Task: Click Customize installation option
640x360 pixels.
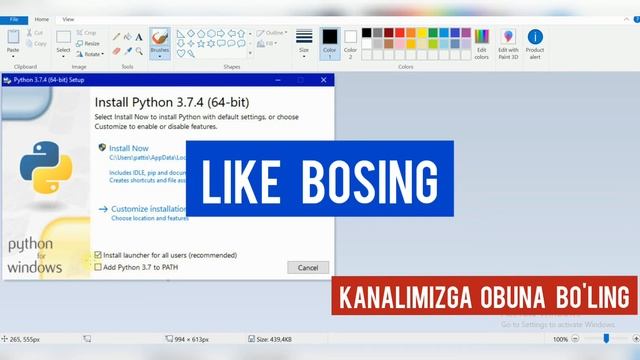Action: 148,209
